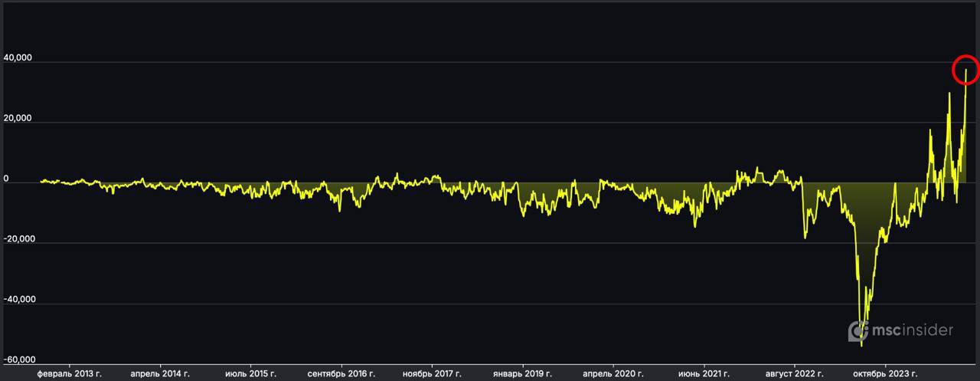980x381 pixels.
Task: Click the 'июнь 2021 г.' date label
Action: 704,374
